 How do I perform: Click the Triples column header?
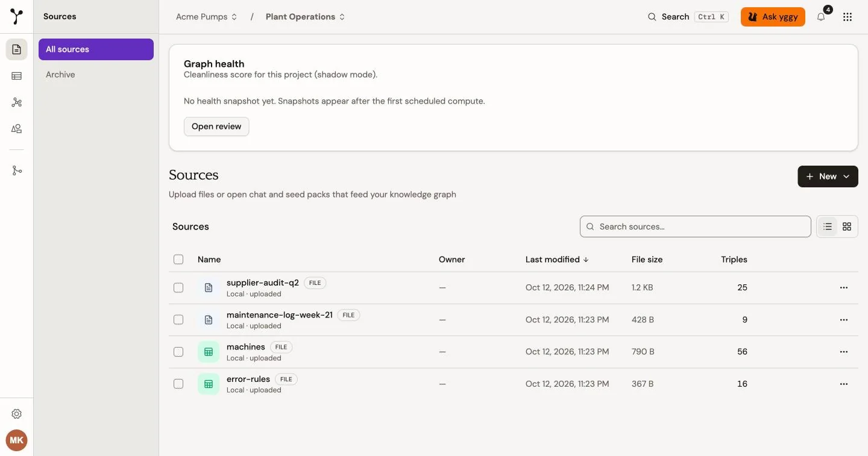[734, 260]
